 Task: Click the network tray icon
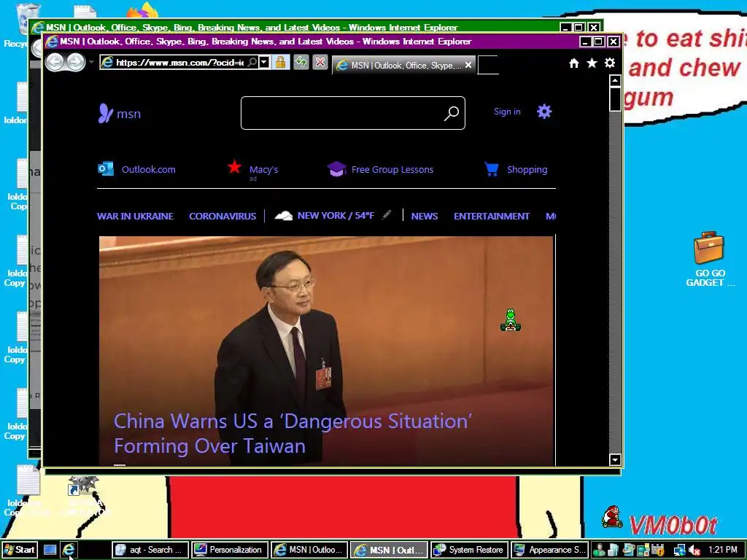[x=679, y=551]
